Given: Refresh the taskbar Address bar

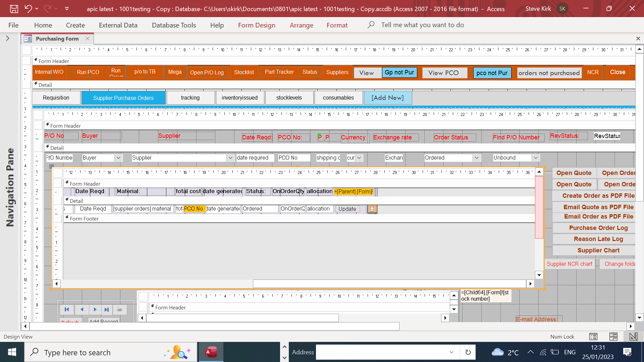Looking at the screenshot, I should coord(468,352).
